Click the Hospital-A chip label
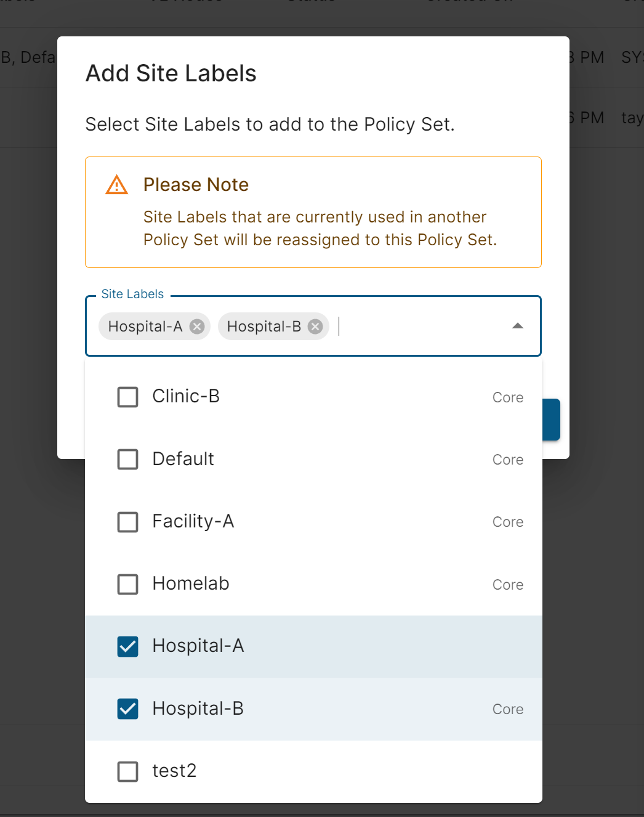The image size is (644, 817). 145,327
